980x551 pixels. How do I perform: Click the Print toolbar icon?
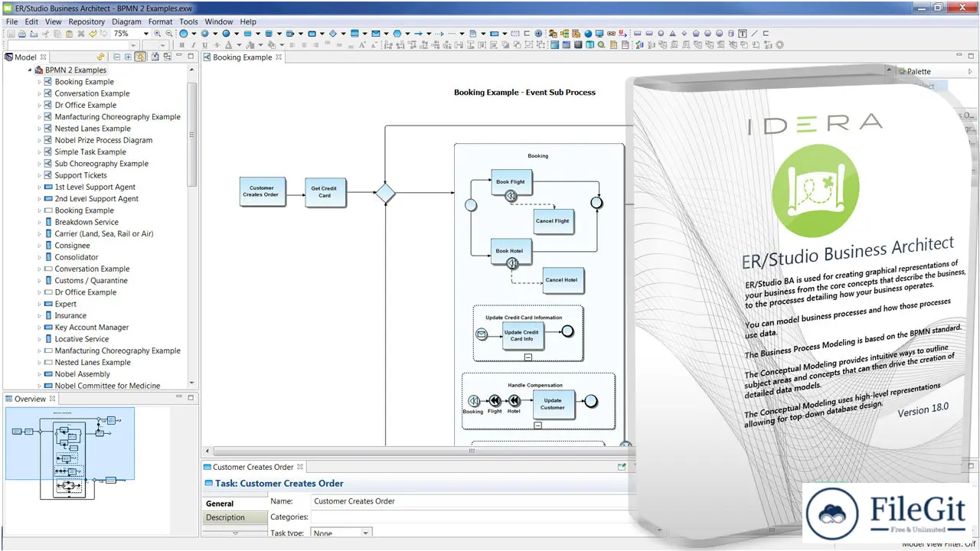click(22, 34)
